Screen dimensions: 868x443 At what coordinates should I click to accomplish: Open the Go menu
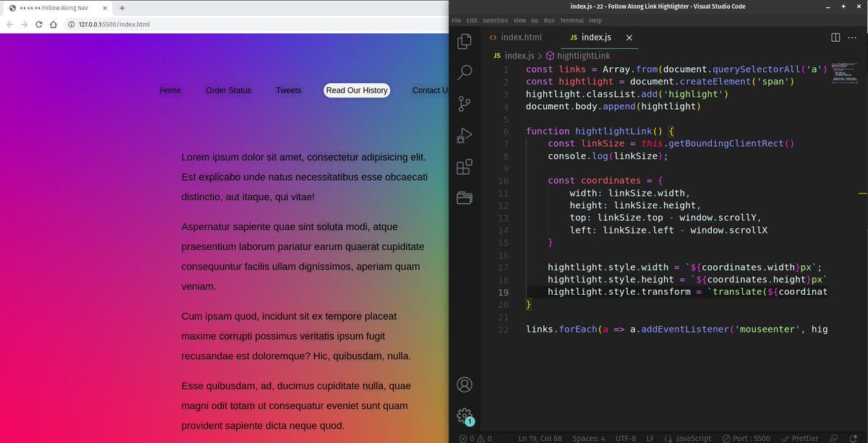pos(535,20)
